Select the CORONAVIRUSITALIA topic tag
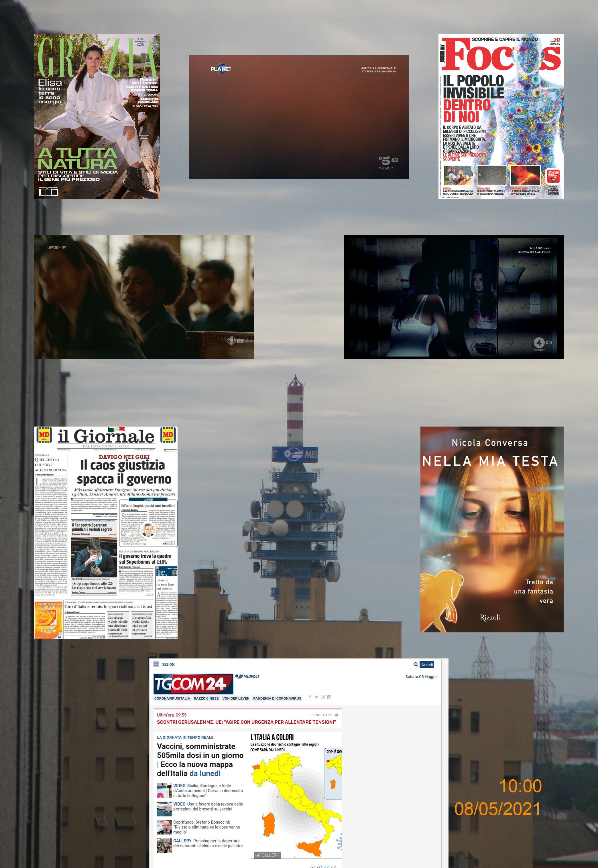This screenshot has height=868, width=598. tap(172, 698)
